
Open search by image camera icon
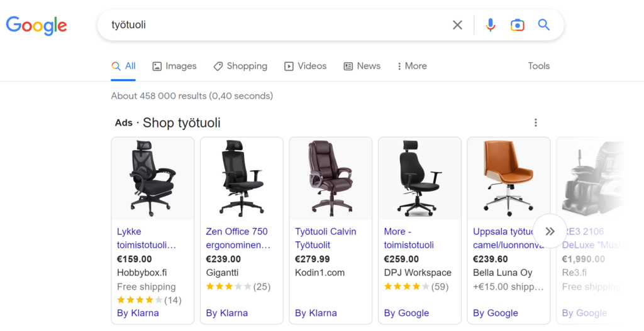coord(517,25)
